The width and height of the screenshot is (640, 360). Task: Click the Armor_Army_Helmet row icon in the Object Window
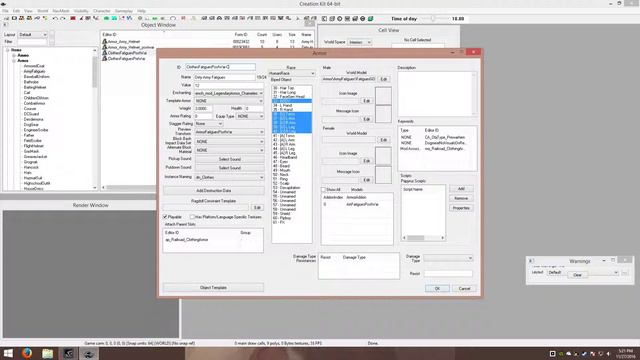(104, 42)
